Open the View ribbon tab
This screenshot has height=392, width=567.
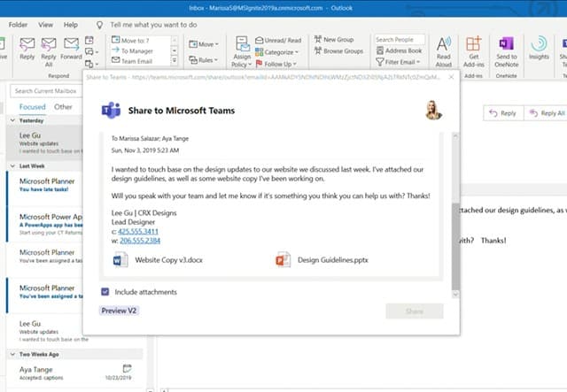tap(45, 25)
